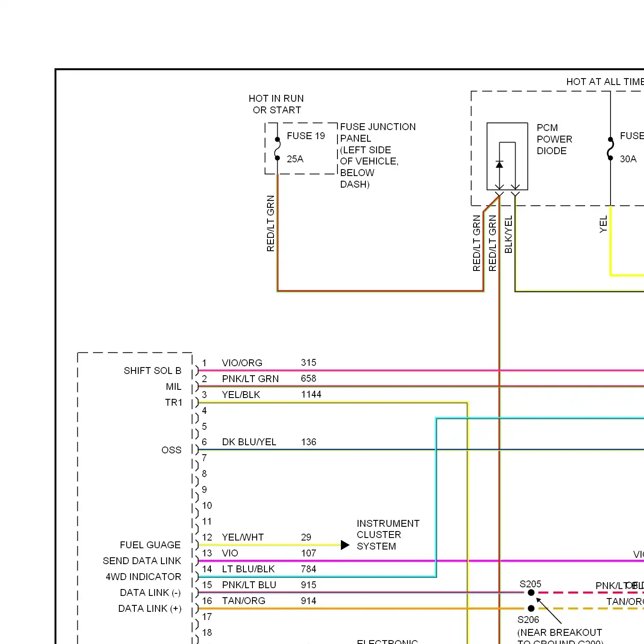The image size is (644, 644).
Task: Select TAN/ORG wire color on pin 16
Action: click(x=243, y=601)
